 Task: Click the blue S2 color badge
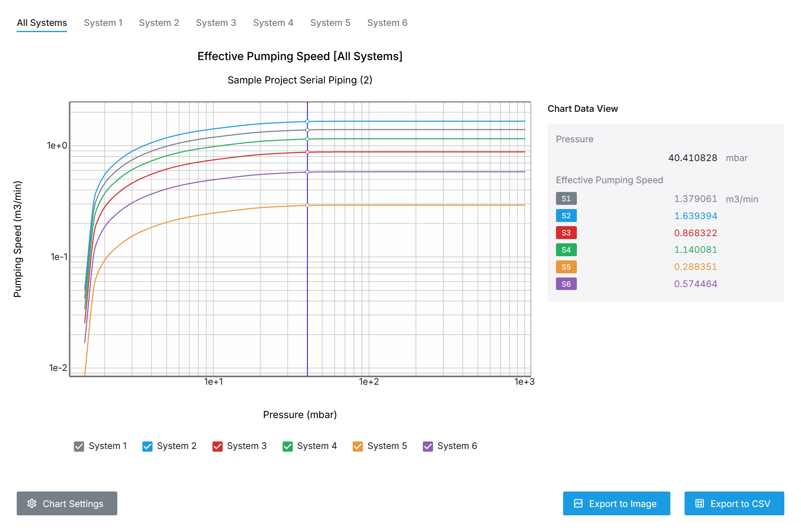(x=566, y=216)
